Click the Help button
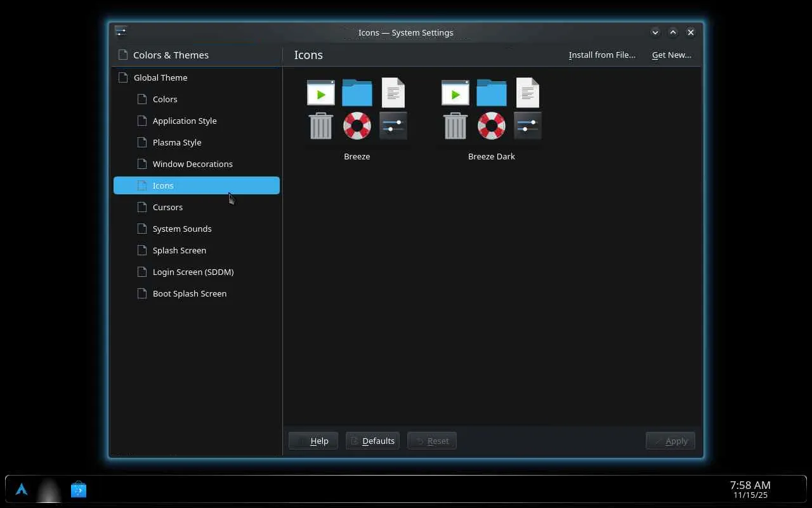812x508 pixels. point(313,441)
